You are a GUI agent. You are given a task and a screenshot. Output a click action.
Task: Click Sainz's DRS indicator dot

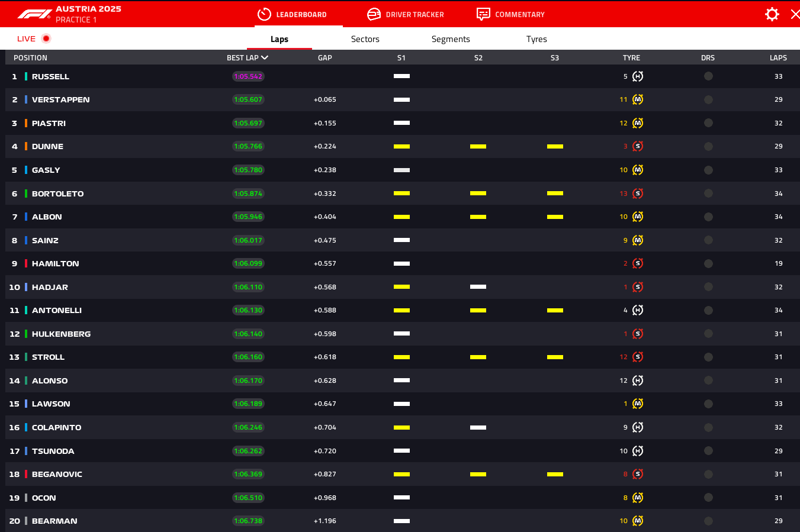[x=708, y=240]
